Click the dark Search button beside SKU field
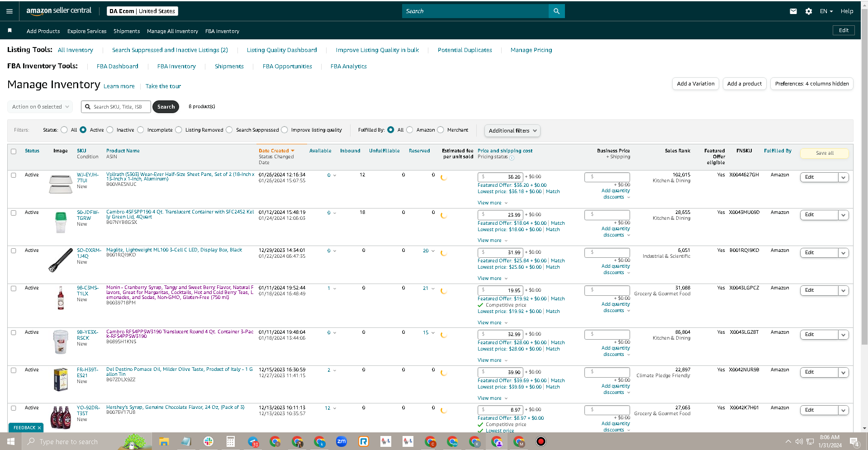Viewport: 868px width, 450px height. [x=166, y=107]
